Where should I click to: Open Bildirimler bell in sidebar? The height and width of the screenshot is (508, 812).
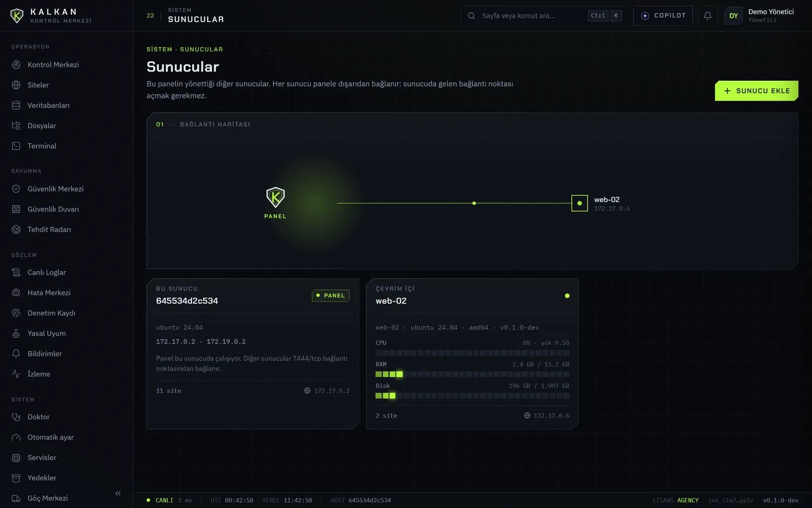click(16, 354)
